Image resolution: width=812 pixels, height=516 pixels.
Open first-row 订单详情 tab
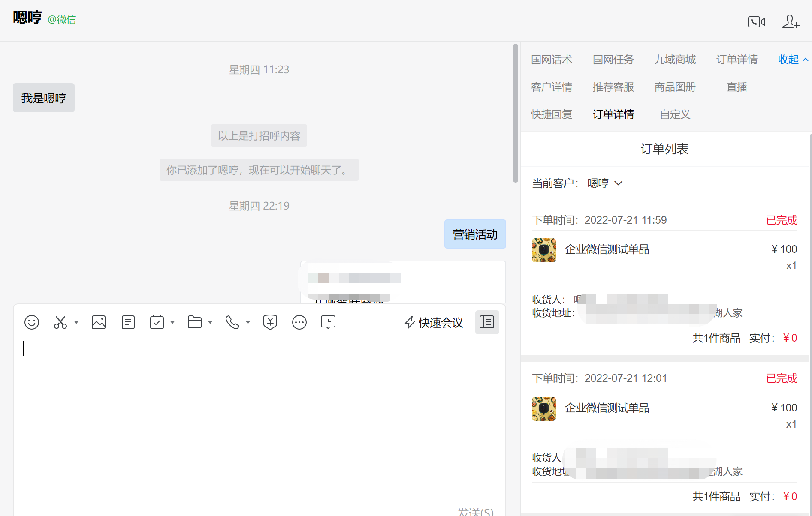(737, 60)
